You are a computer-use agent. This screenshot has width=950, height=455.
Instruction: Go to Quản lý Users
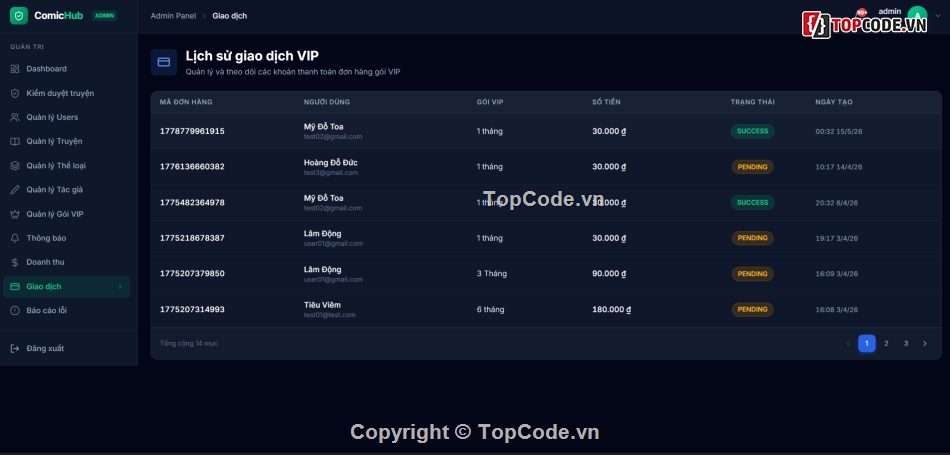coord(67,118)
